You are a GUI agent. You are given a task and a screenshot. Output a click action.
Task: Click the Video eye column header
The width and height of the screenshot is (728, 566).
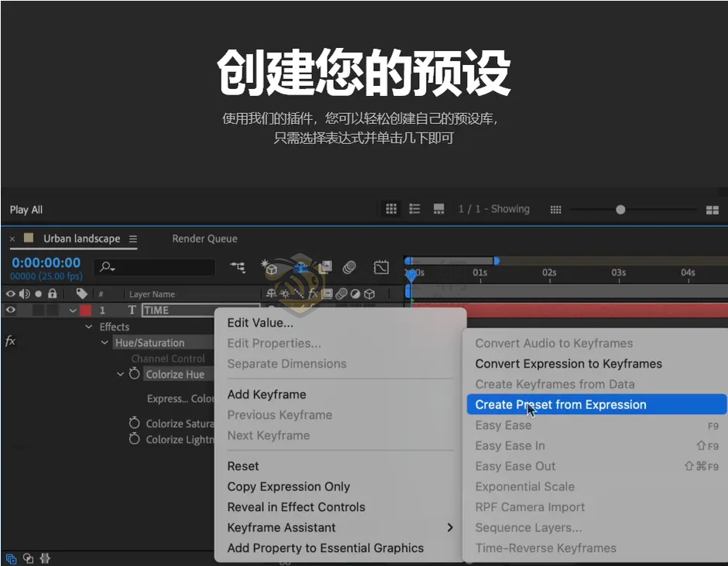(x=10, y=293)
